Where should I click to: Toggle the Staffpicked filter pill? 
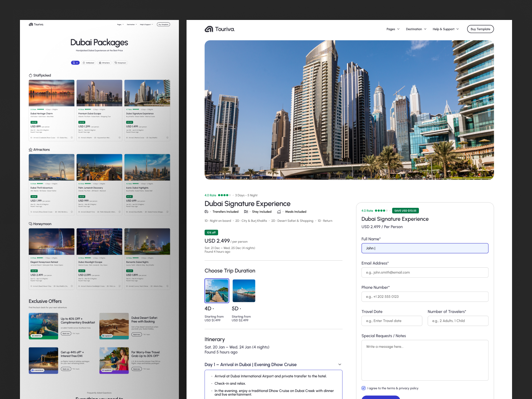(x=88, y=63)
